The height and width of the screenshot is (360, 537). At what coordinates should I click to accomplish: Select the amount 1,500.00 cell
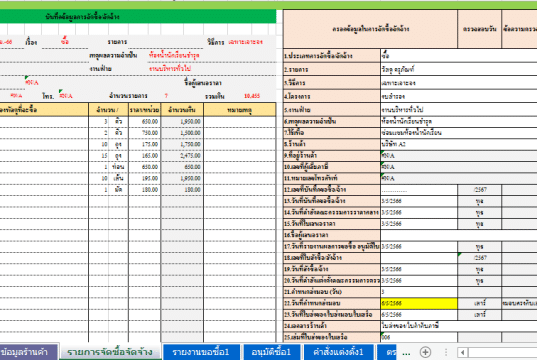(x=182, y=133)
